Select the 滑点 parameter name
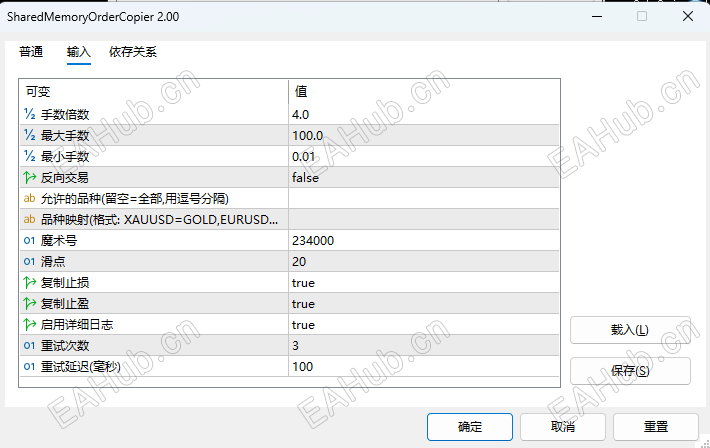Screen dimensions: 710x448 click(53, 261)
